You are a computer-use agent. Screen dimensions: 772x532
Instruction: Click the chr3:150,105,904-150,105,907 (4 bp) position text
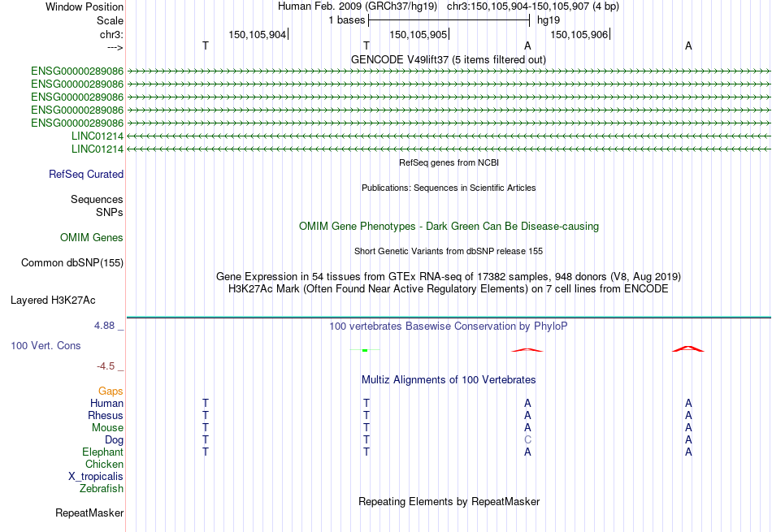pos(533,6)
